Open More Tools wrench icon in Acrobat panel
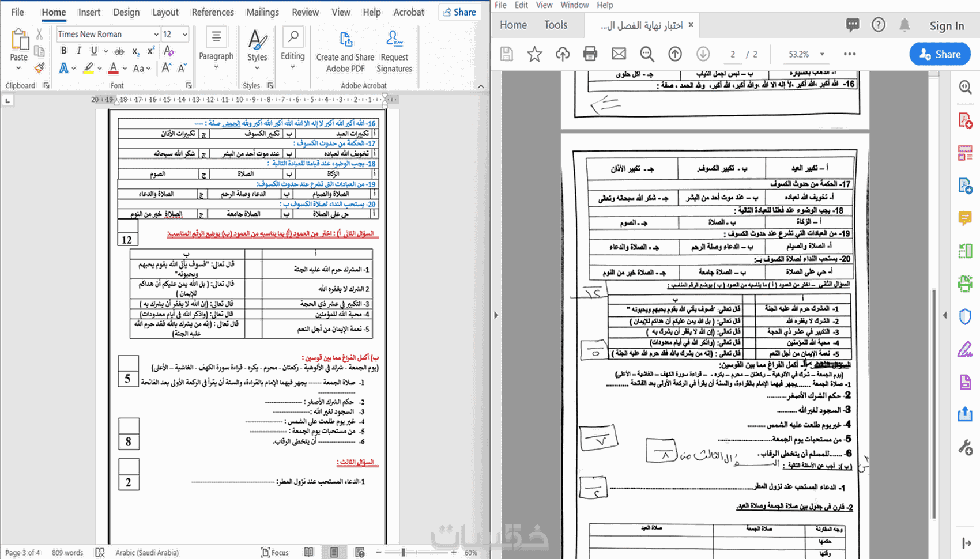980x559 pixels. 965,447
